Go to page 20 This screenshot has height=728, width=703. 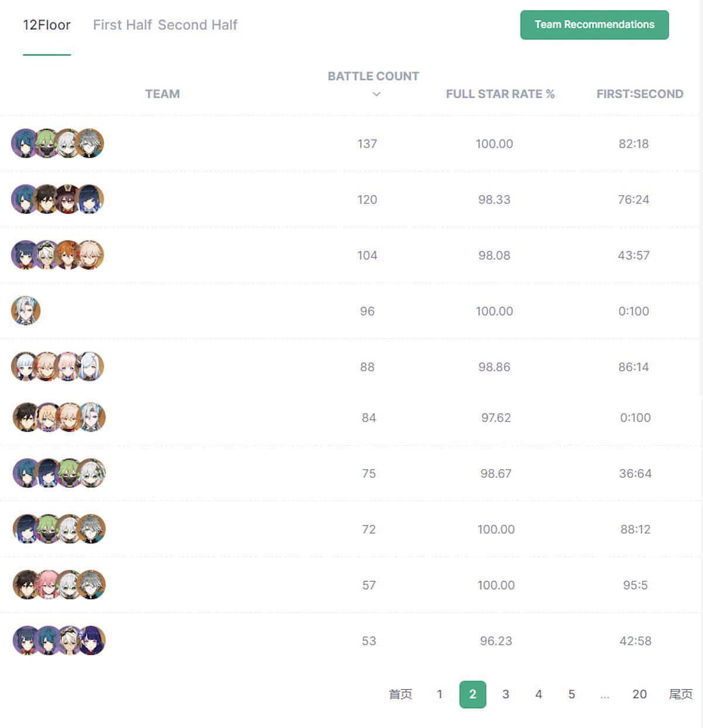pos(639,694)
